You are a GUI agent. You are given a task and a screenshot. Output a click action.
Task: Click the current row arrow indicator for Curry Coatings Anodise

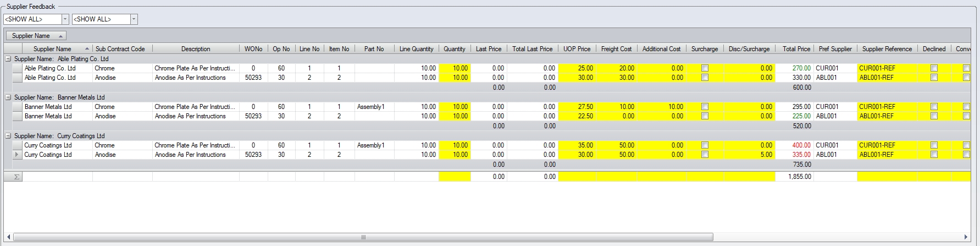16,155
